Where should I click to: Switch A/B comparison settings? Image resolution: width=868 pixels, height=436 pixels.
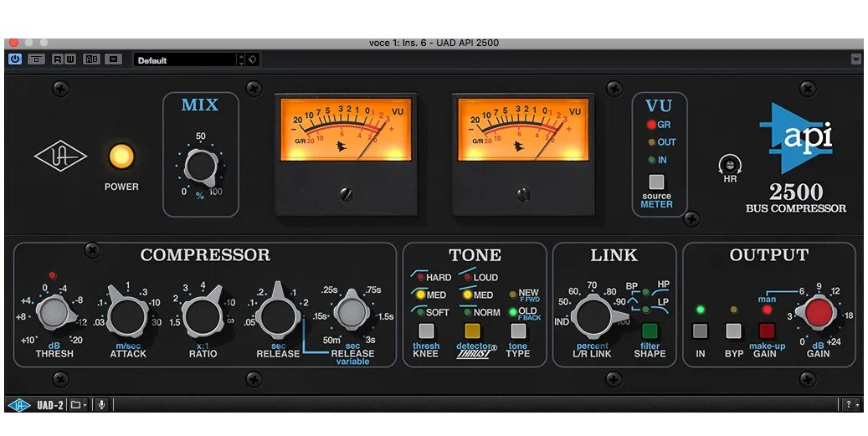91,59
